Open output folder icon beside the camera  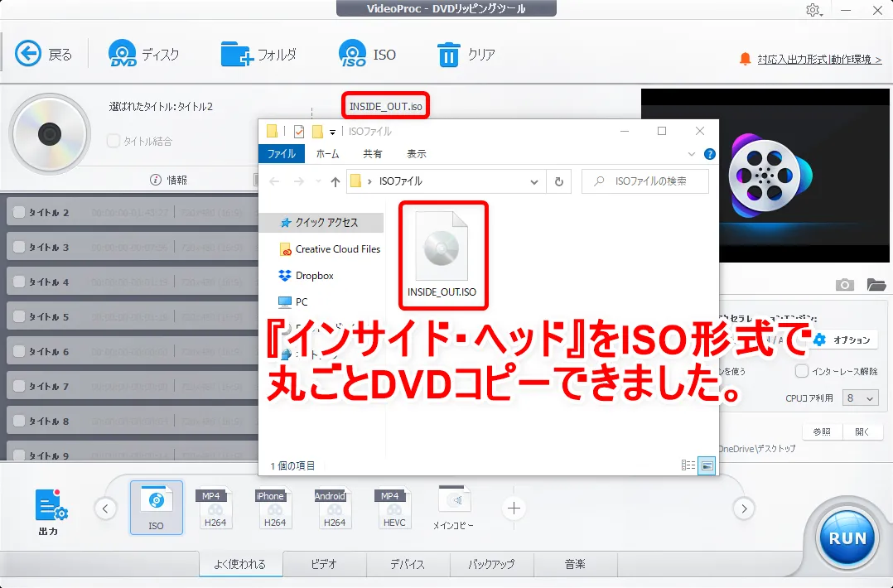(x=876, y=285)
